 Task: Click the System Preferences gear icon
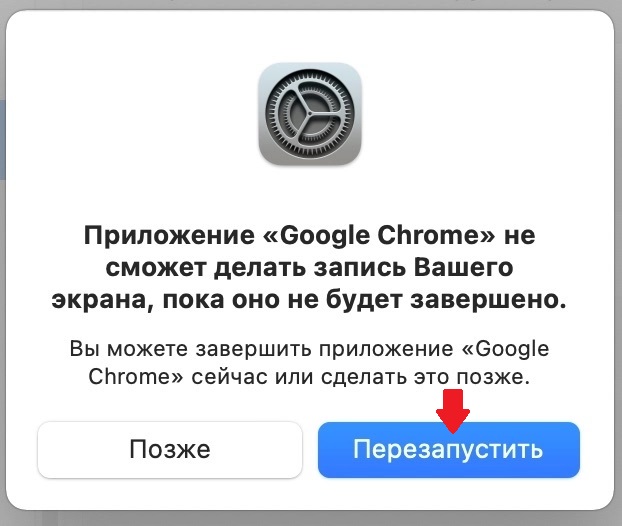point(310,114)
